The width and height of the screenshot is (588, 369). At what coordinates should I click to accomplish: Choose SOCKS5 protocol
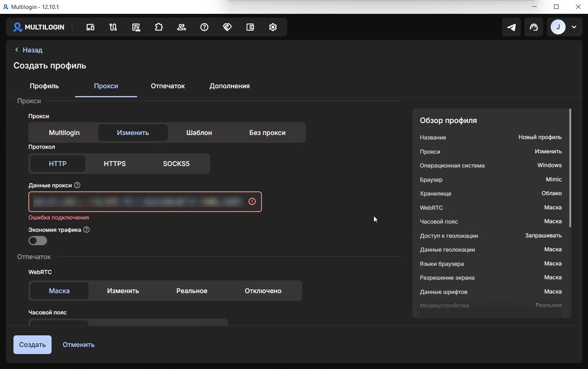click(x=176, y=164)
